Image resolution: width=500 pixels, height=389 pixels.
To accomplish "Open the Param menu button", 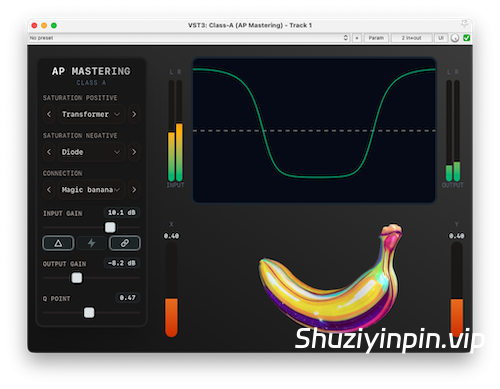I will point(376,38).
